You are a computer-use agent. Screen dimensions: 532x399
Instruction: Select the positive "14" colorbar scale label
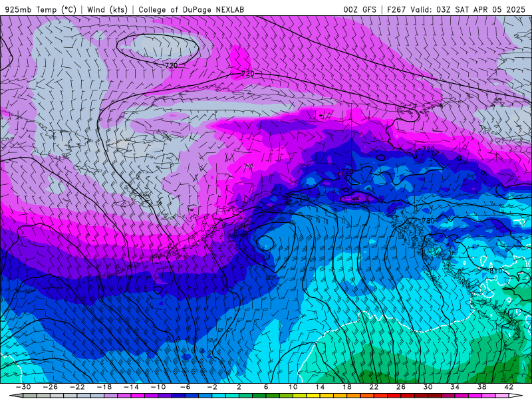pos(320,387)
